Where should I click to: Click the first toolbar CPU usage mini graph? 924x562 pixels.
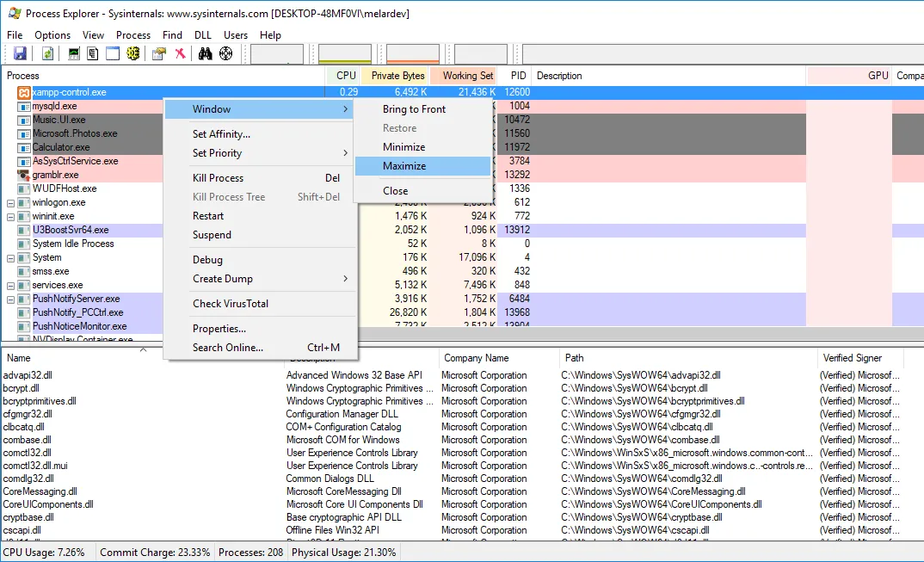tap(277, 53)
